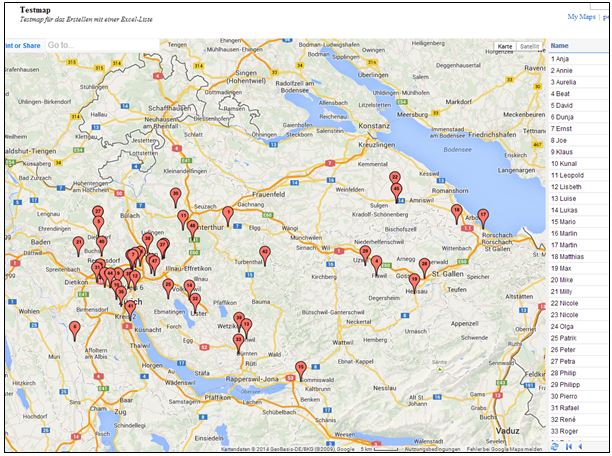Click map marker 4 at Flawil
Viewport: 612px width, 456px height.
pyautogui.click(x=376, y=265)
